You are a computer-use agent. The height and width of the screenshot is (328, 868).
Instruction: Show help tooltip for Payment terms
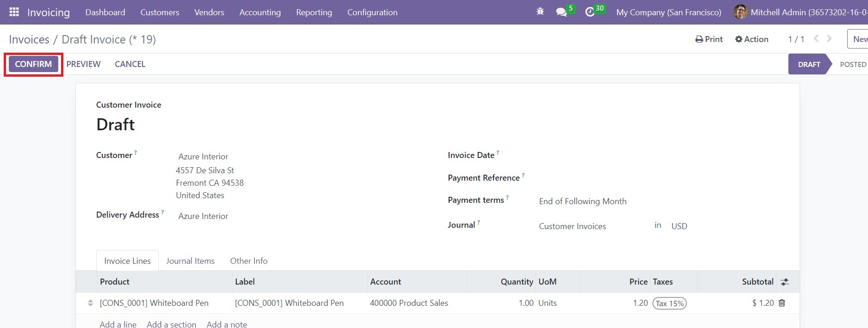click(x=507, y=197)
